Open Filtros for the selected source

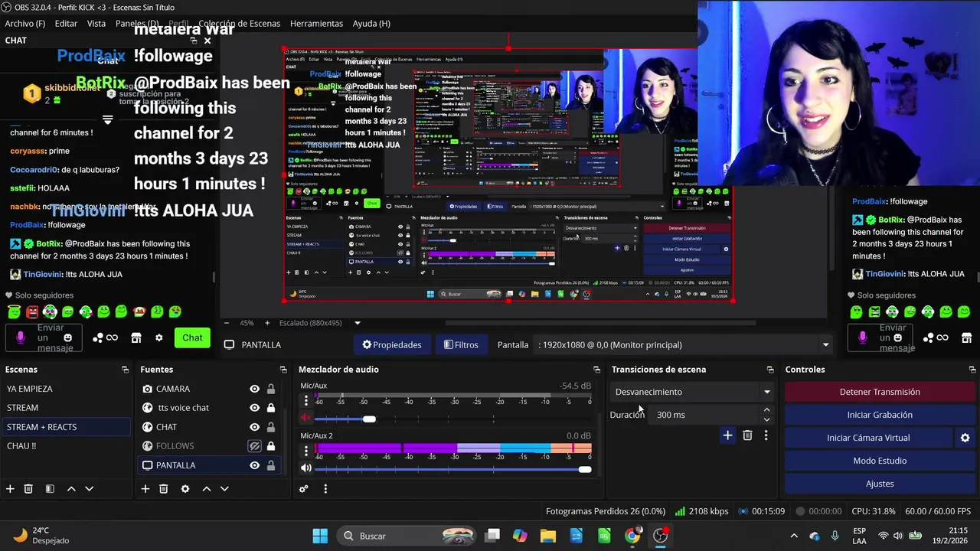pos(462,345)
